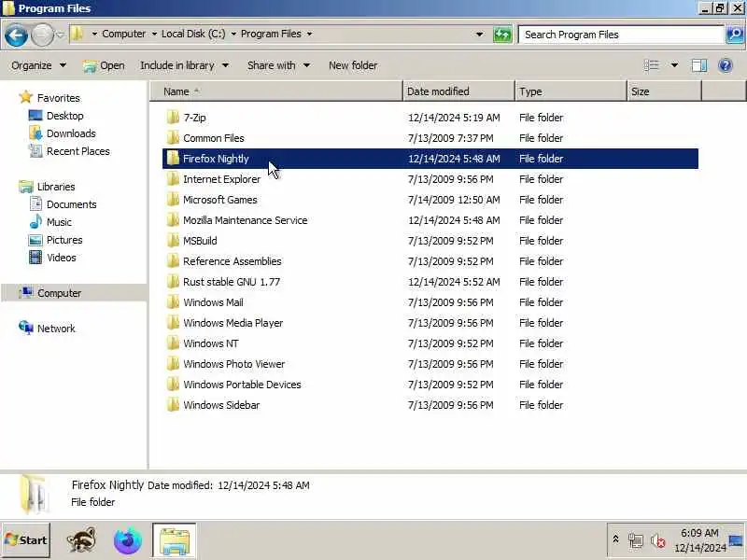Image resolution: width=747 pixels, height=560 pixels.
Task: Select Computer in navigation pane
Action: coord(59,293)
